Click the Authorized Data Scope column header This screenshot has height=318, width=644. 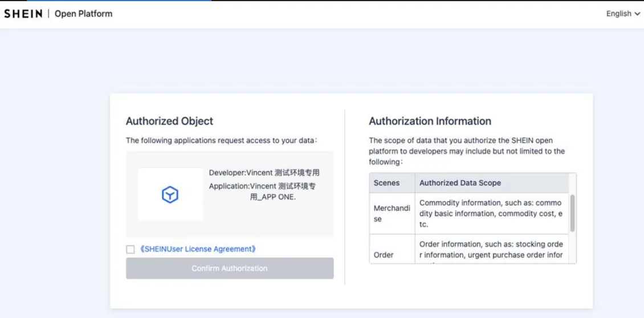492,183
